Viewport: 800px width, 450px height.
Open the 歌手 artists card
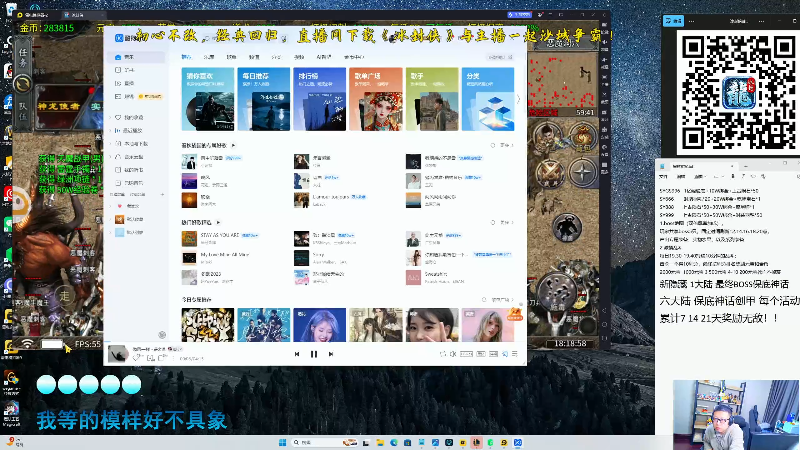[x=432, y=99]
